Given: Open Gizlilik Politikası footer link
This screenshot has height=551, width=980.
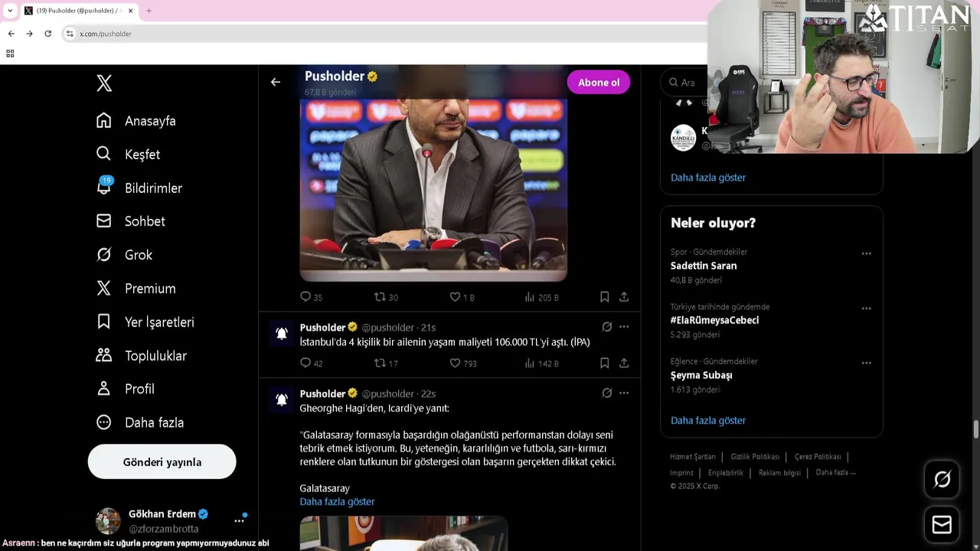Looking at the screenshot, I should click(x=755, y=457).
